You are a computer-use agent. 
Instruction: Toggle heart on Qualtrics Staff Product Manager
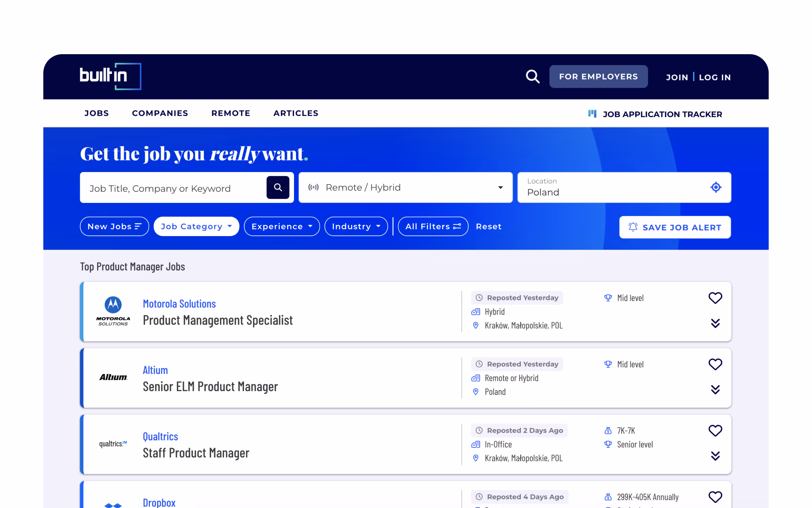coord(715,431)
